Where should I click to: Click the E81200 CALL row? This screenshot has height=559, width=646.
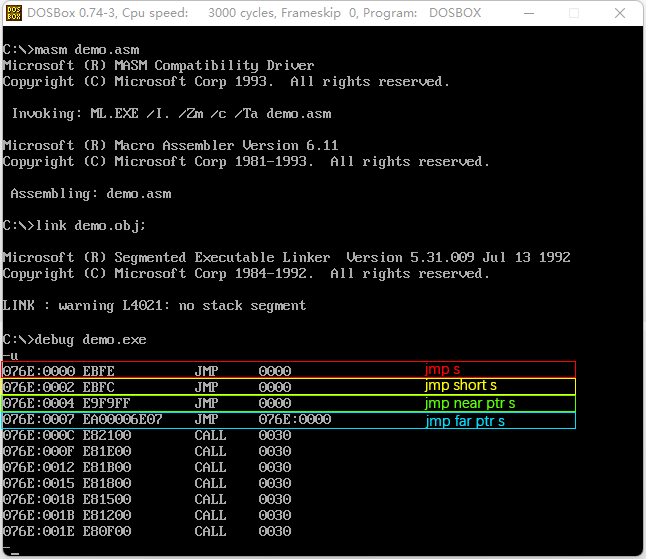click(147, 515)
